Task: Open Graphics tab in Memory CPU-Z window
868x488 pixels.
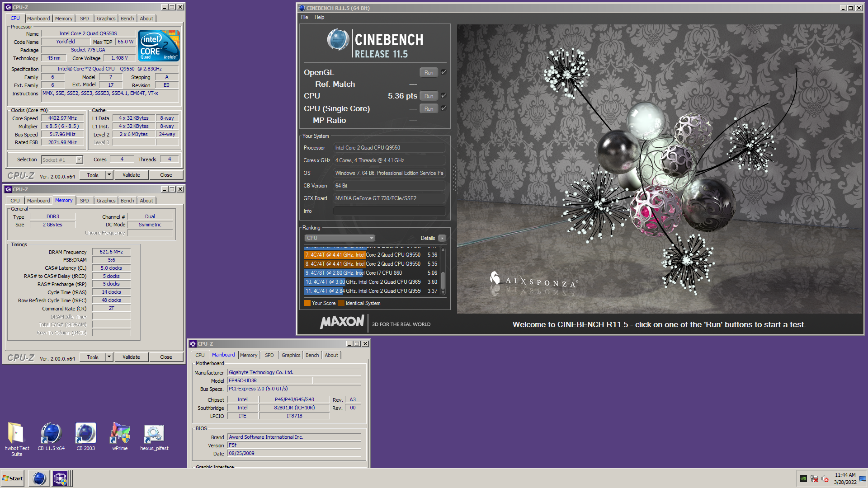Action: (x=106, y=201)
